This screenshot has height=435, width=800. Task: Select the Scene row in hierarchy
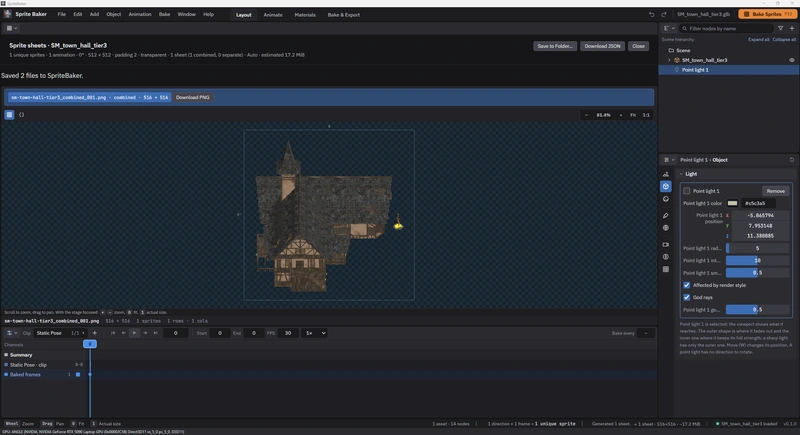[x=729, y=50]
